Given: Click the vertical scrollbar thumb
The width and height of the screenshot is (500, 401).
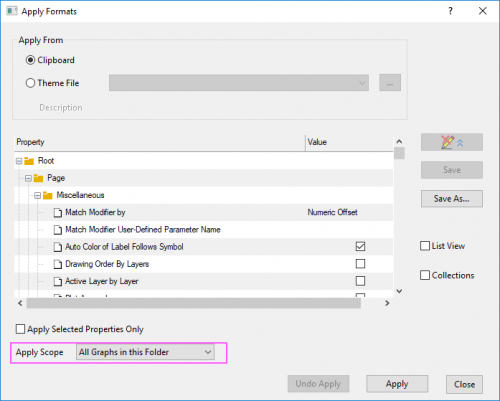Looking at the screenshot, I should 399,153.
